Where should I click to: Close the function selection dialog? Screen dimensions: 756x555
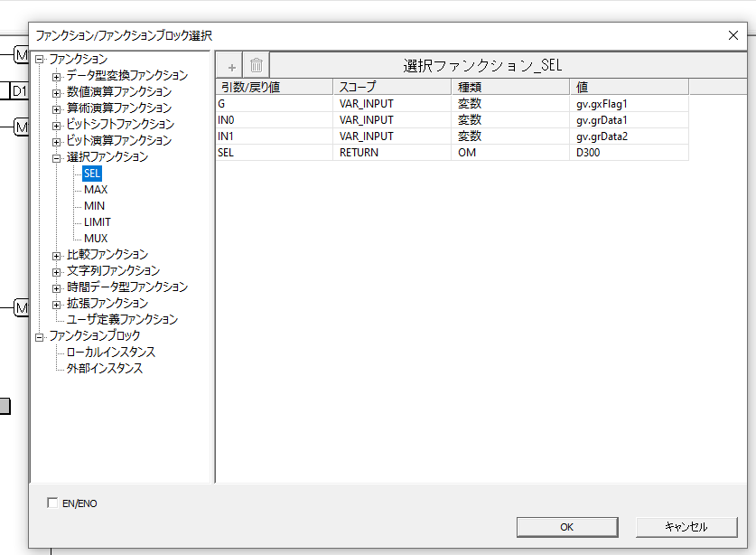(733, 35)
